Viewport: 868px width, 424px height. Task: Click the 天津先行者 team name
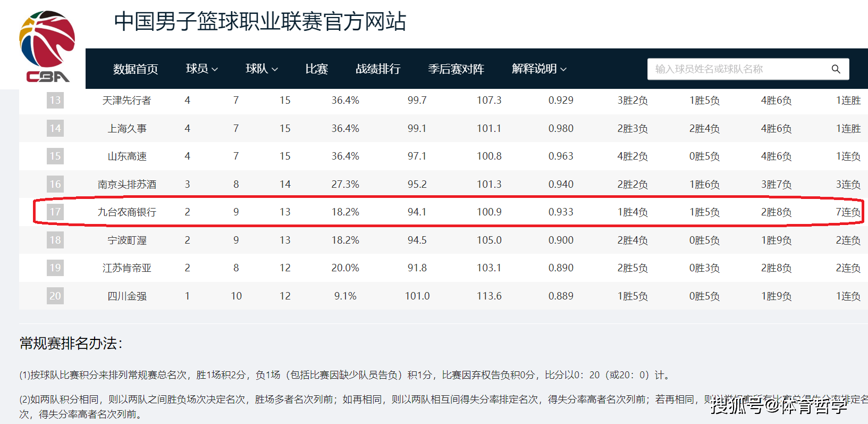click(127, 101)
